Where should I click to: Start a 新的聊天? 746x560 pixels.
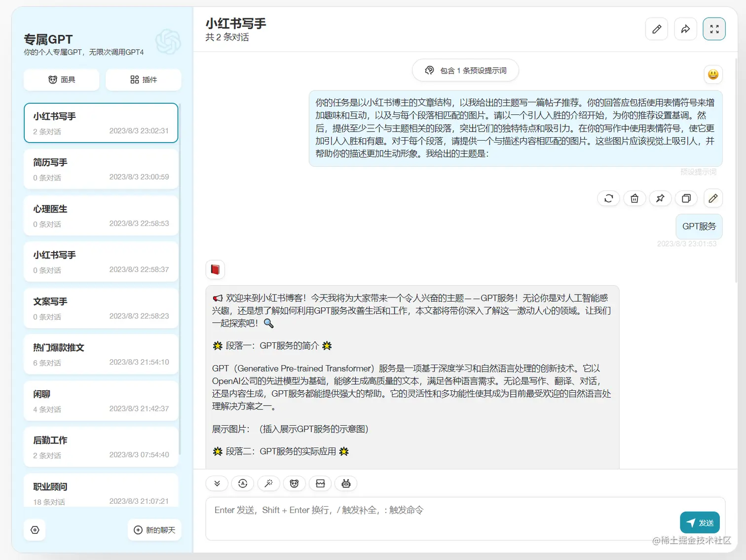154,529
